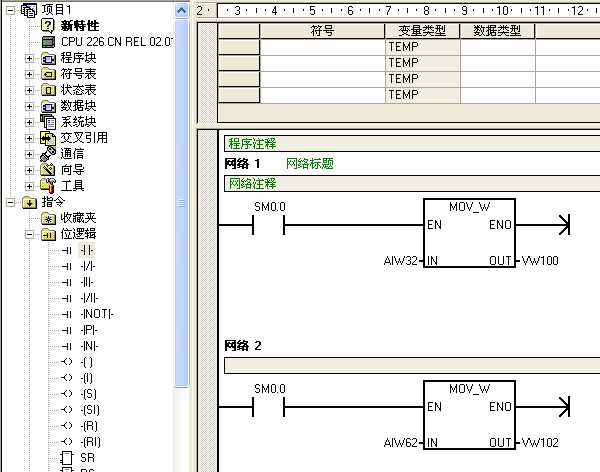Click the 收藏夹 favorites folder icon

pyautogui.click(x=48, y=218)
